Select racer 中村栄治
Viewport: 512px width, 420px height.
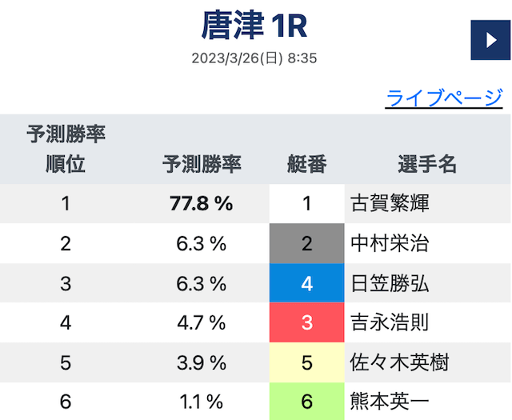click(390, 243)
